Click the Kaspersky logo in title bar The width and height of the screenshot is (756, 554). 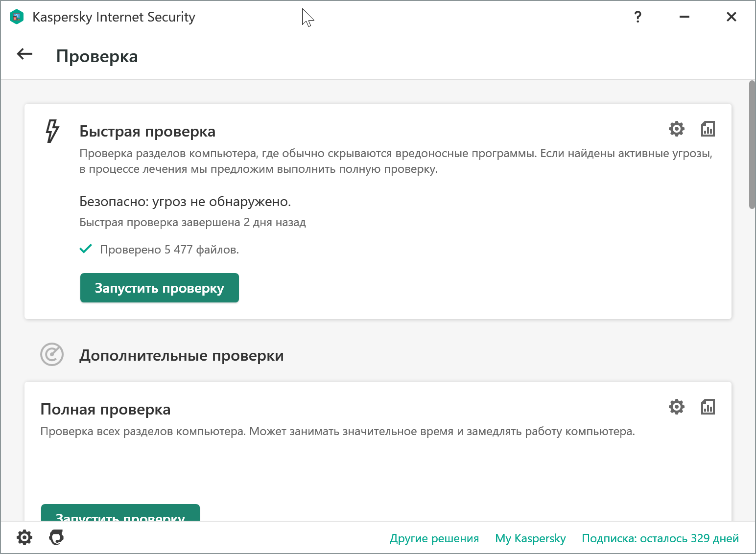point(17,17)
